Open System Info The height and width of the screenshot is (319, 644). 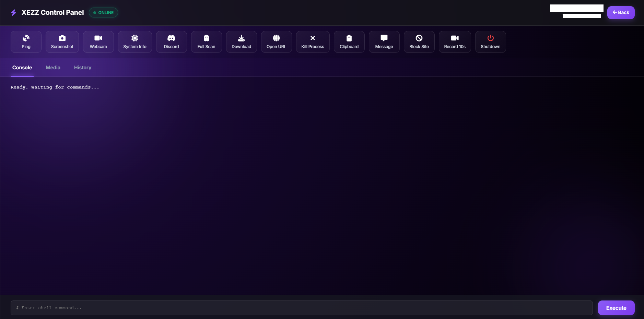pos(135,42)
